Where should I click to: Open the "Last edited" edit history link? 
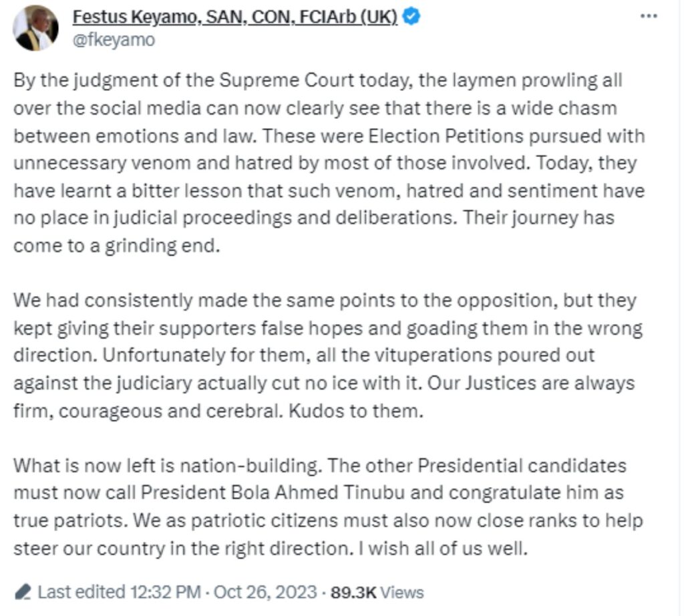tap(81, 591)
